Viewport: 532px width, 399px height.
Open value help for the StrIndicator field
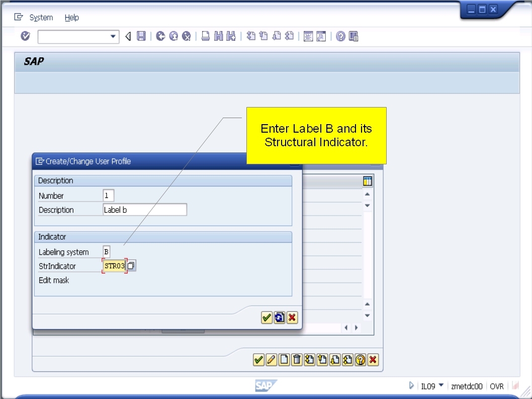pos(131,265)
